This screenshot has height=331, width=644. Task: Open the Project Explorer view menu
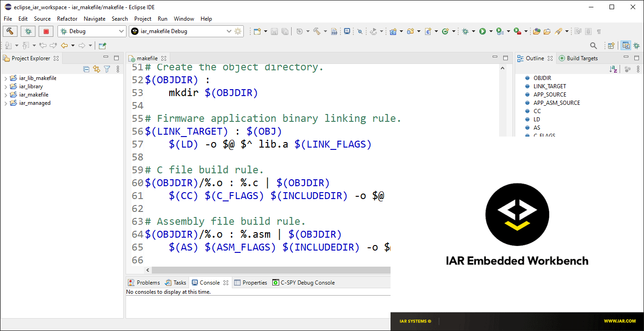[x=118, y=69]
